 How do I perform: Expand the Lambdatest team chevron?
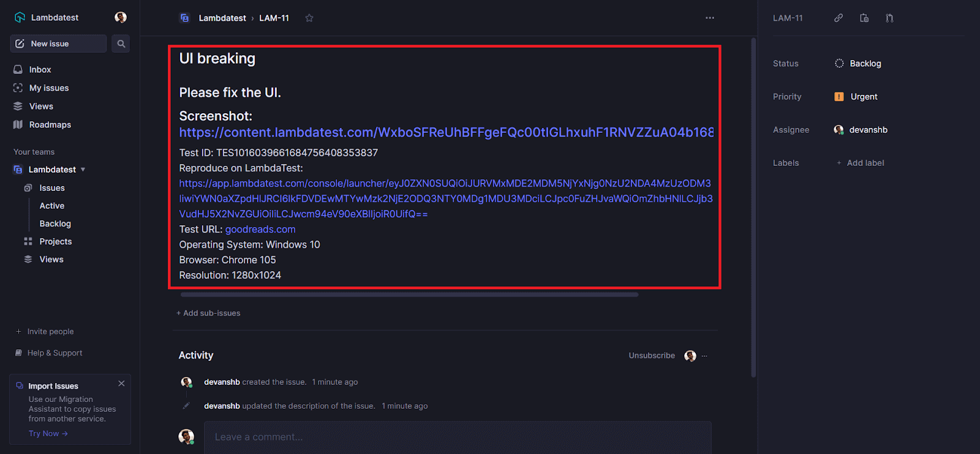[x=83, y=169]
